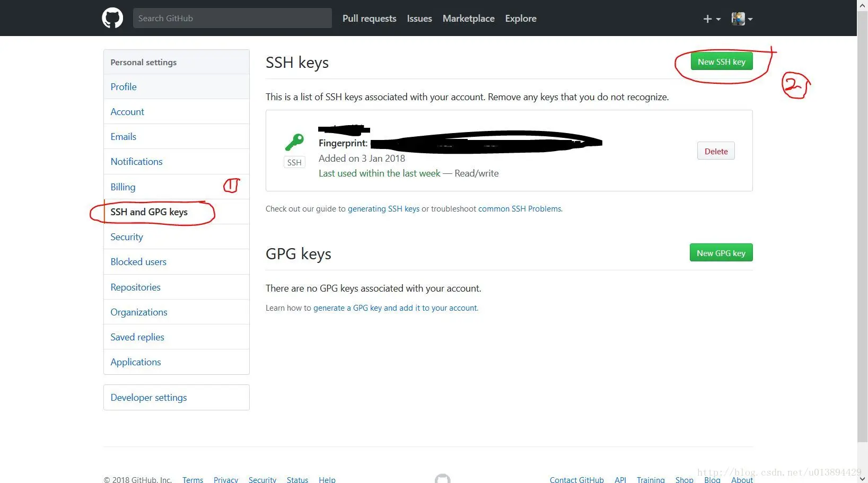Open Contact GitHub footer link
This screenshot has width=868, height=483.
577,479
